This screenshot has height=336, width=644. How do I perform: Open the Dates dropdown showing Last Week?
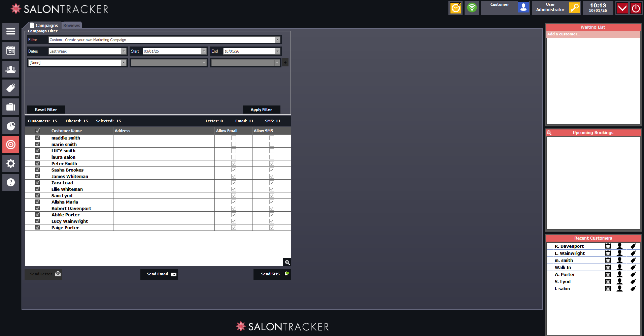(124, 51)
